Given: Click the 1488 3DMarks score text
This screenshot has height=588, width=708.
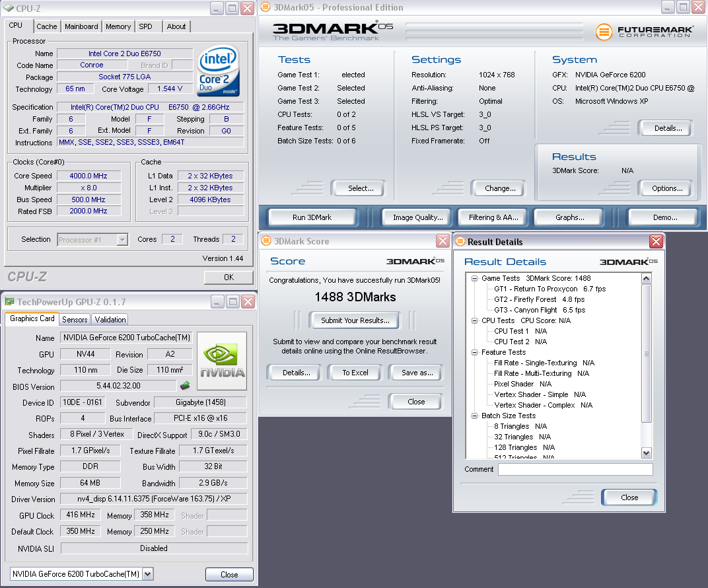Looking at the screenshot, I should (x=355, y=297).
